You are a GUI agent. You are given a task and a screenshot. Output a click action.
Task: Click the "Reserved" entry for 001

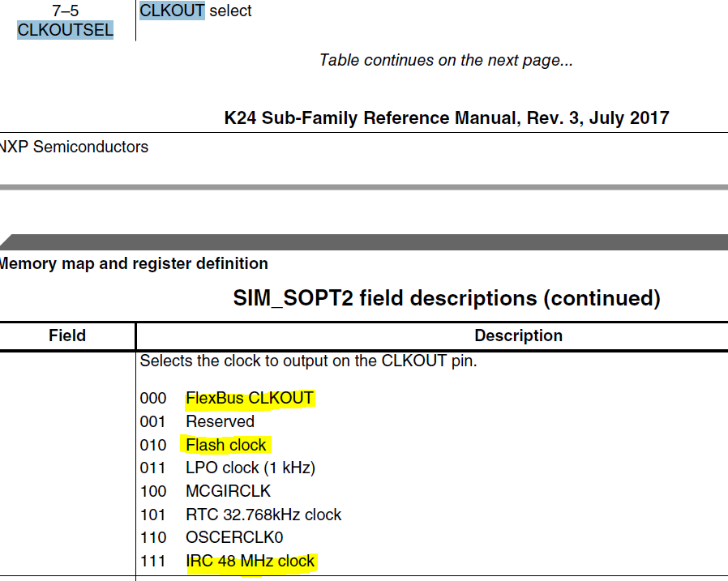220,421
